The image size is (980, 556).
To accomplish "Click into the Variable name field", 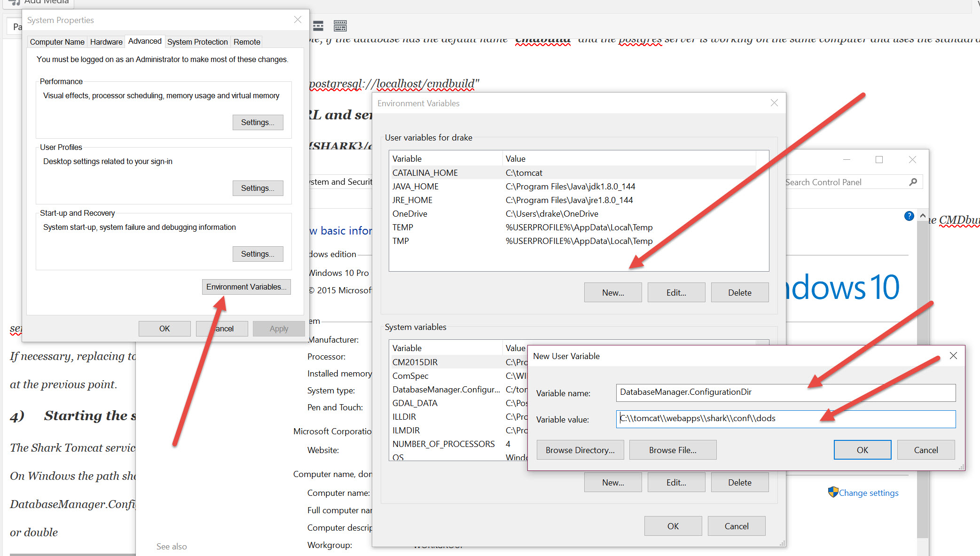I will [785, 392].
